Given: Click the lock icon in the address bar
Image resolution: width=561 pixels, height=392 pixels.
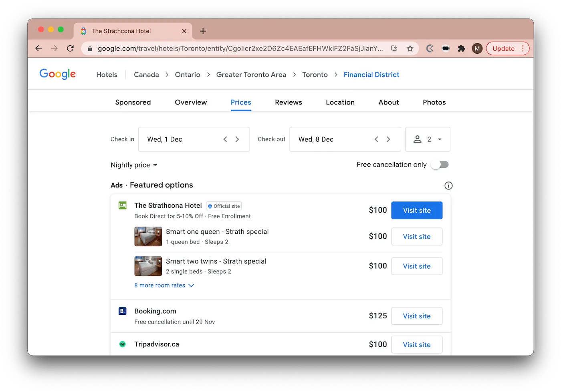Looking at the screenshot, I should [90, 48].
